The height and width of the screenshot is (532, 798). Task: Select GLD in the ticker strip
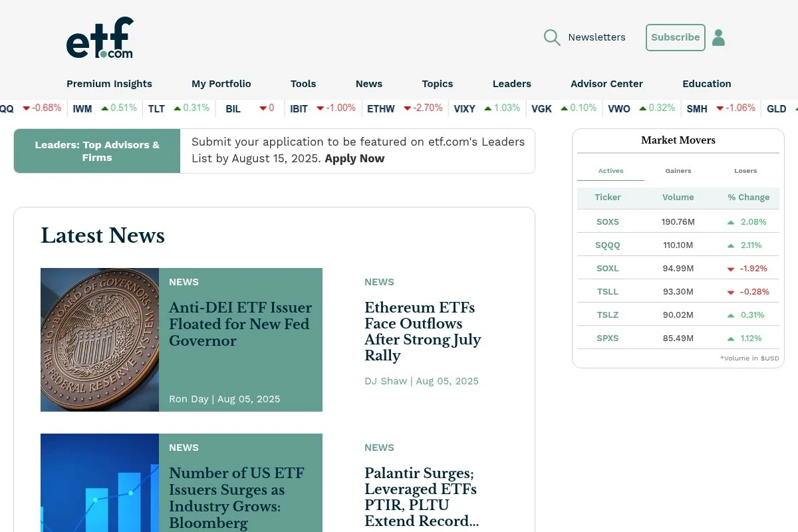[777, 108]
